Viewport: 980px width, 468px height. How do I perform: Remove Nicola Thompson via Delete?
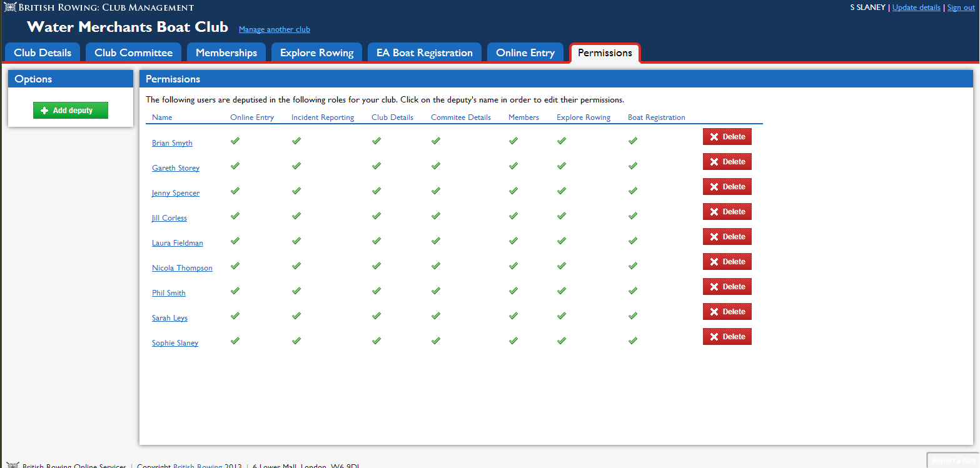[x=727, y=262]
